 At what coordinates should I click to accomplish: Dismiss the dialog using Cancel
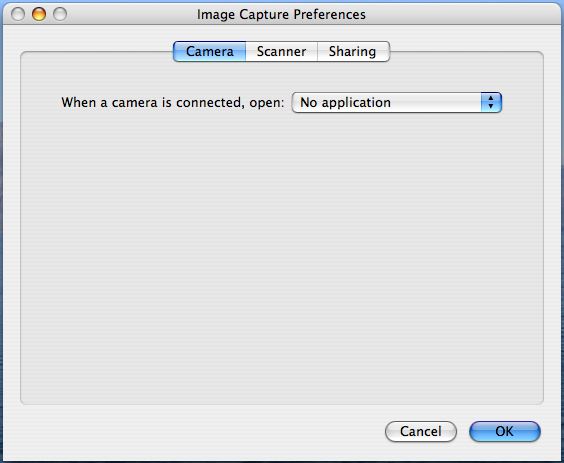(421, 431)
